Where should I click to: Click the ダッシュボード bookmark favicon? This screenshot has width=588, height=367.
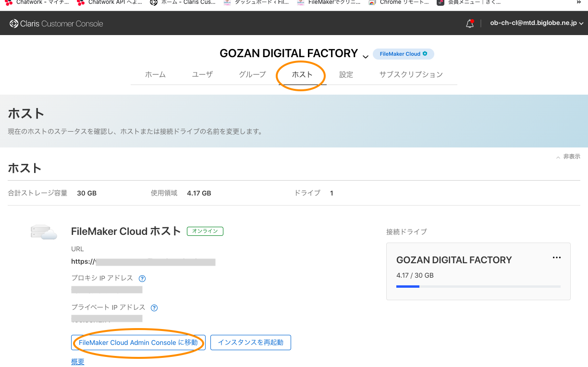[227, 2]
